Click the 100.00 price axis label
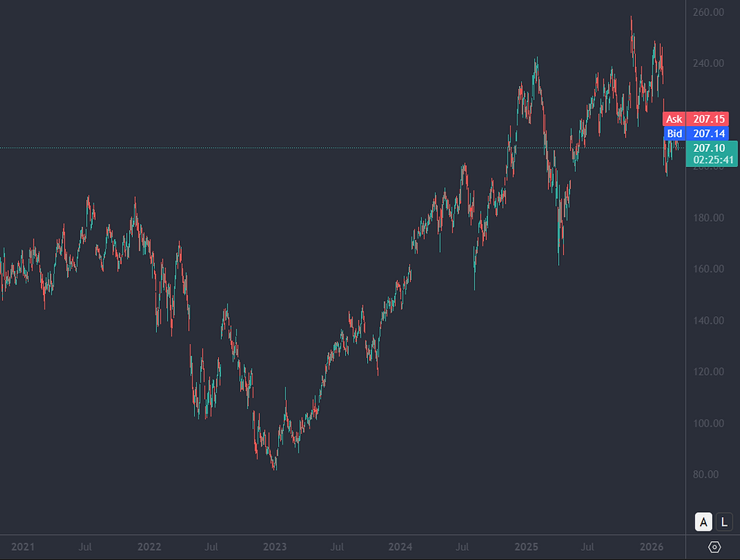The image size is (740, 560). 708,423
